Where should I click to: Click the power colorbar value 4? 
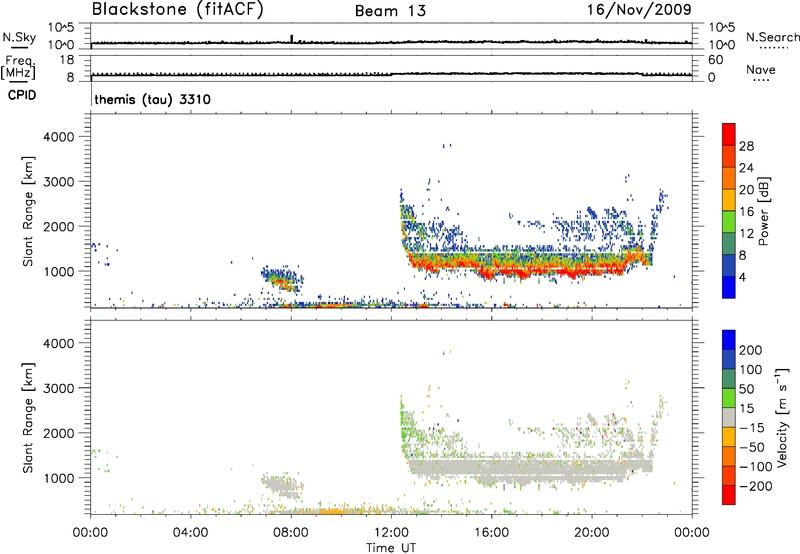(743, 277)
